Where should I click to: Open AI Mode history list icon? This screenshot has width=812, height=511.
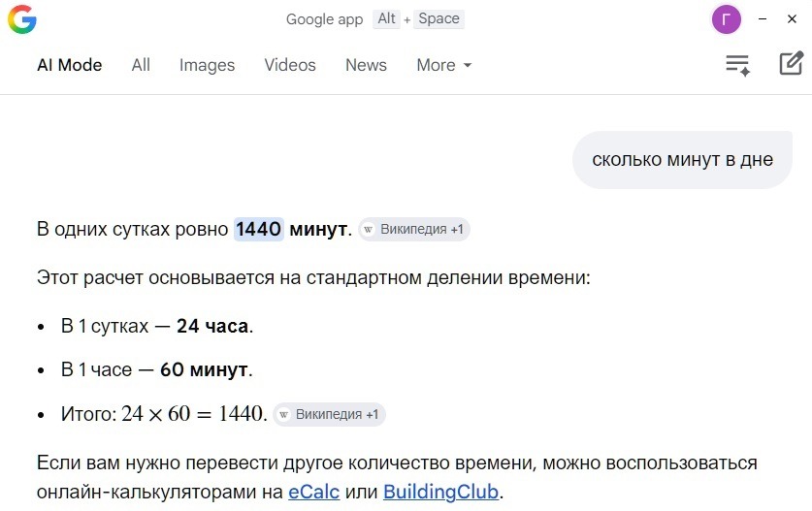tap(738, 65)
